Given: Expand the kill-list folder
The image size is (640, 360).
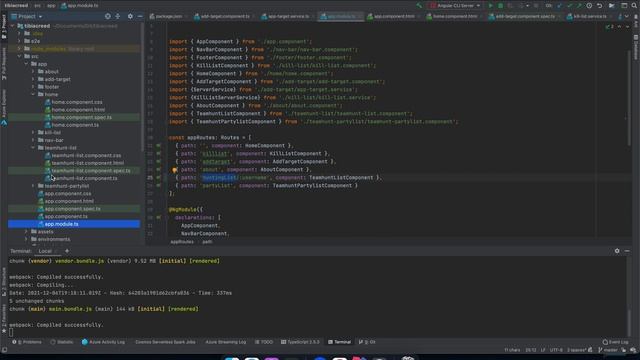Looking at the screenshot, I should [x=33, y=133].
